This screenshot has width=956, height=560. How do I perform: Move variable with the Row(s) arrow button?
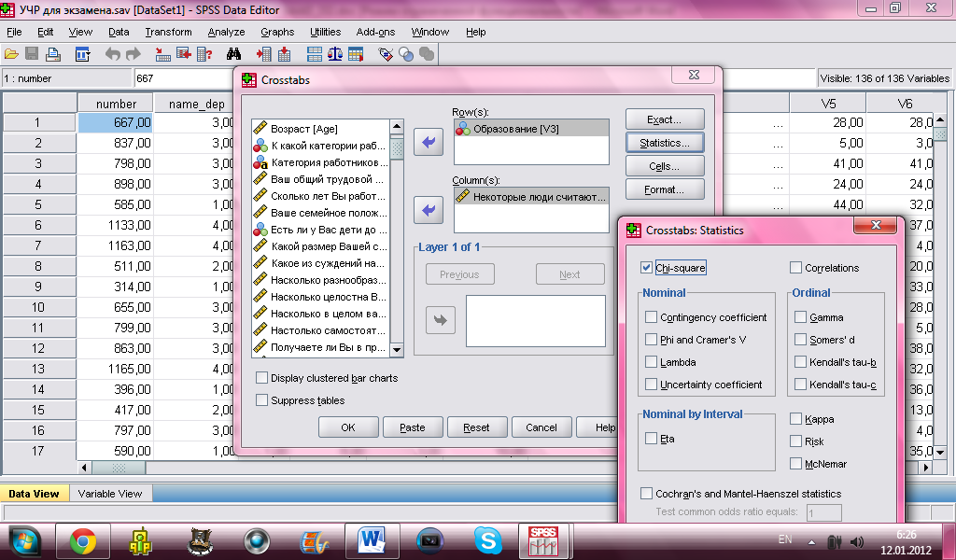pos(429,143)
